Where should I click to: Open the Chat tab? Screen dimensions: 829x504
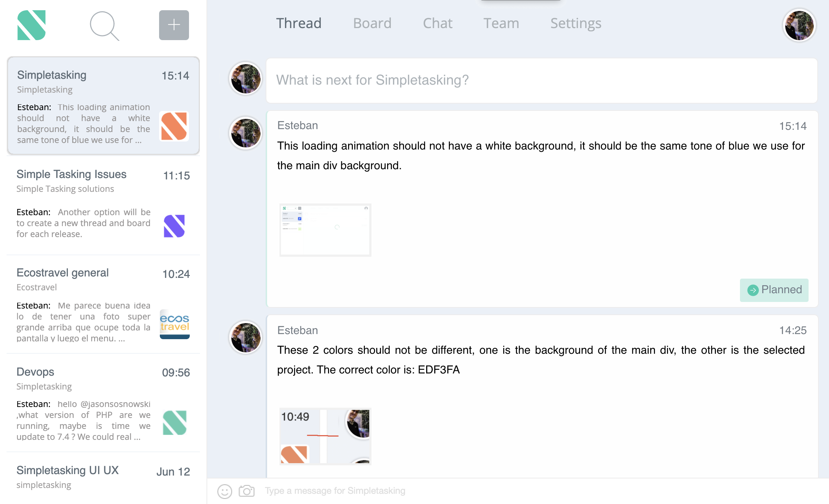437,23
